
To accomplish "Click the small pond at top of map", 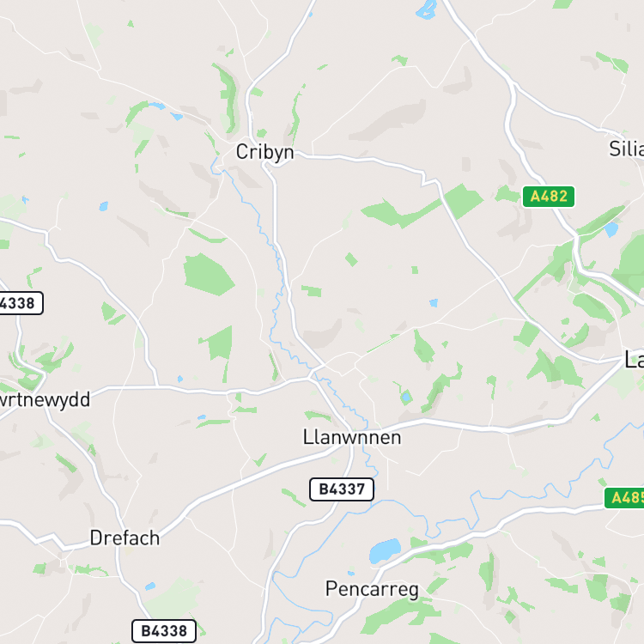I will (426, 9).
